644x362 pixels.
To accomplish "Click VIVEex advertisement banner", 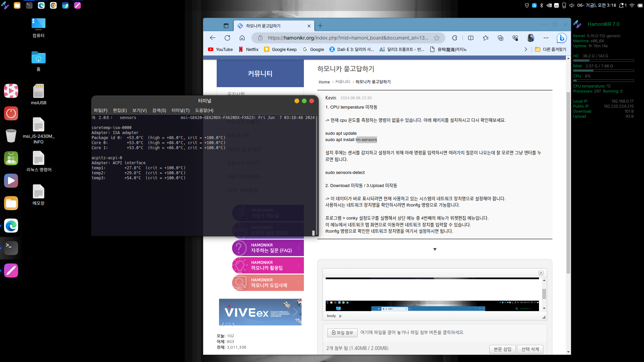I will 260,312.
